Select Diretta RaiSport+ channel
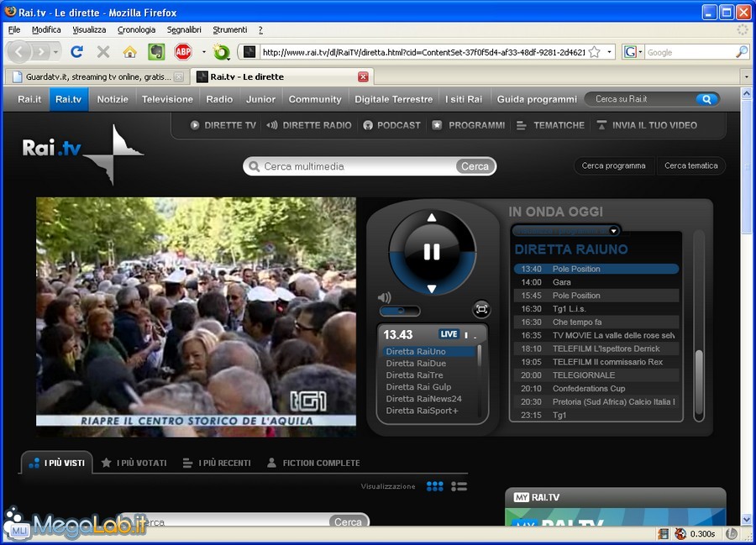Viewport: 756px width, 545px height. tap(422, 411)
